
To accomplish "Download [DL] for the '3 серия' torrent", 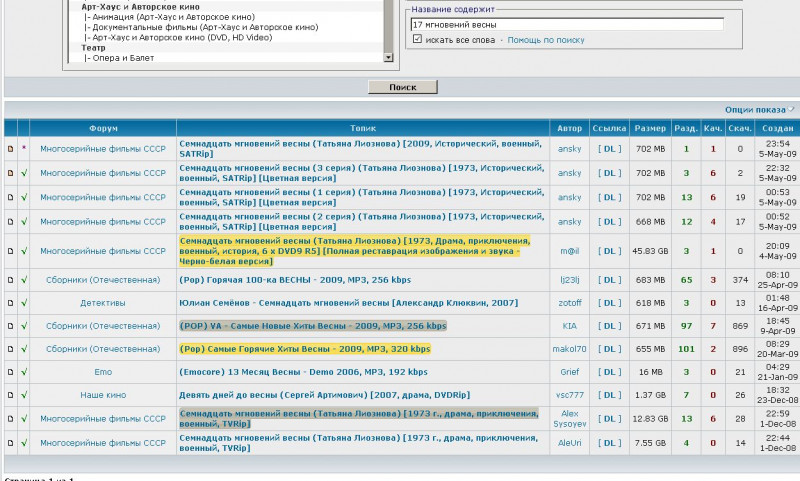I will (610, 173).
